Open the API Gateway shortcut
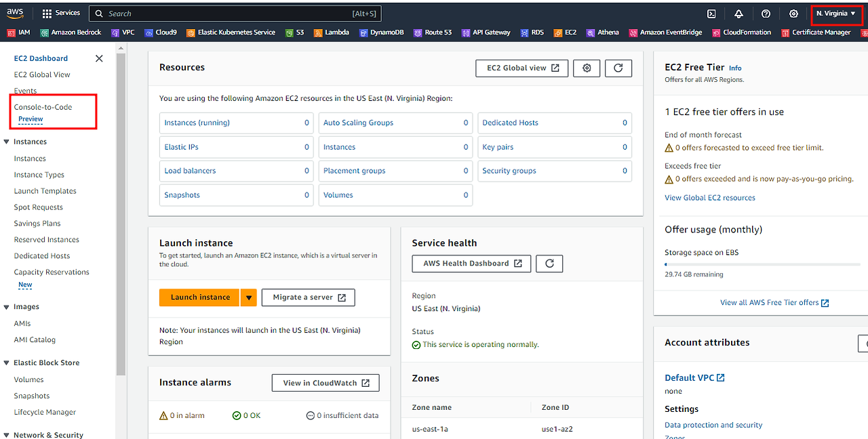Viewport: 868px width, 439px height. pos(486,33)
